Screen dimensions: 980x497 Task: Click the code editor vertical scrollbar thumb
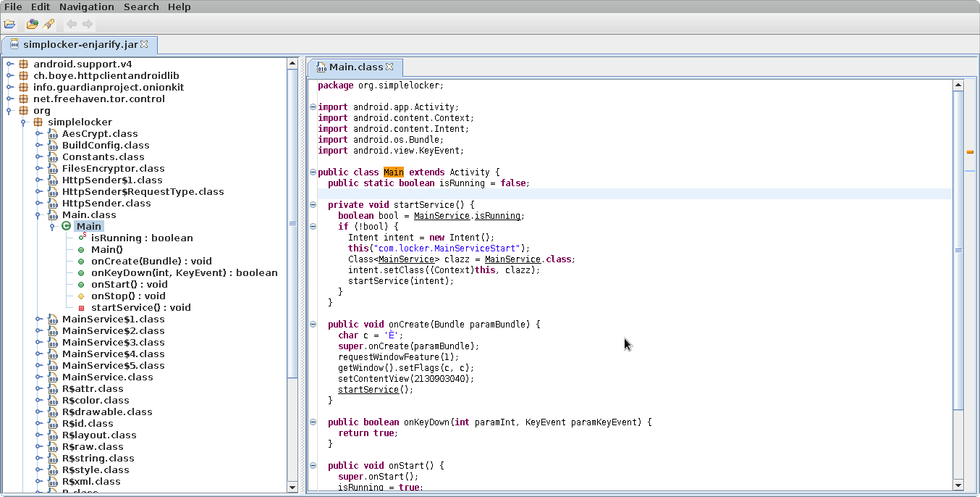pyautogui.click(x=958, y=250)
